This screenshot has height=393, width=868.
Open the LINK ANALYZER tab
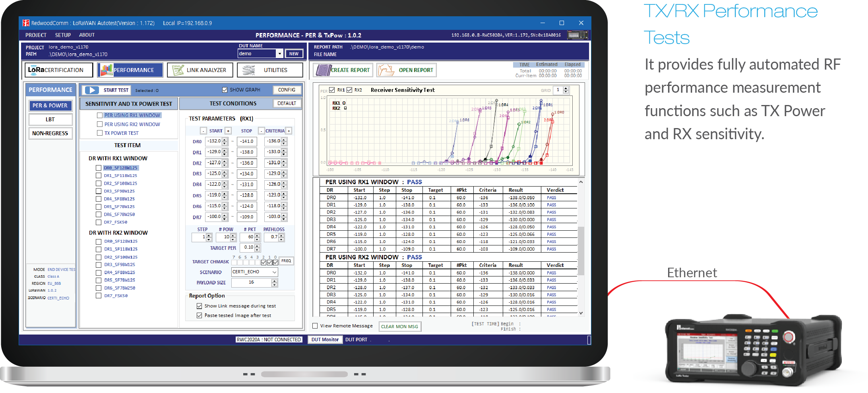[200, 70]
